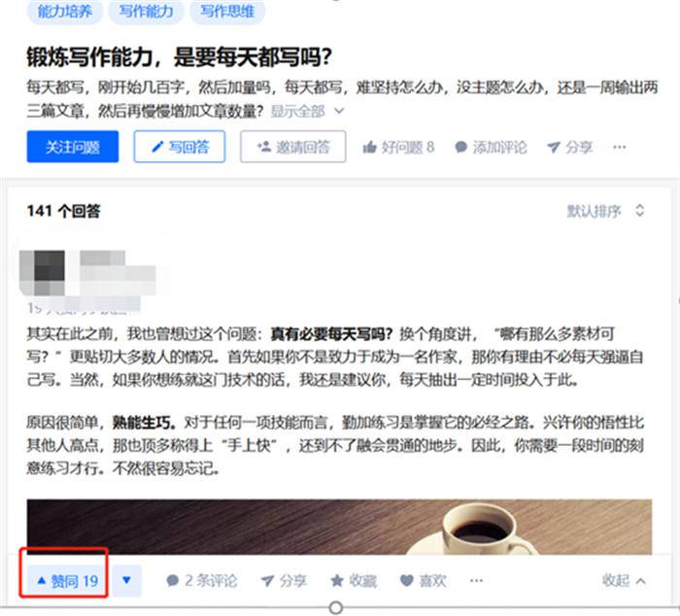Select the 能力培养 topic tag
This screenshot has height=616, width=680.
click(x=65, y=12)
